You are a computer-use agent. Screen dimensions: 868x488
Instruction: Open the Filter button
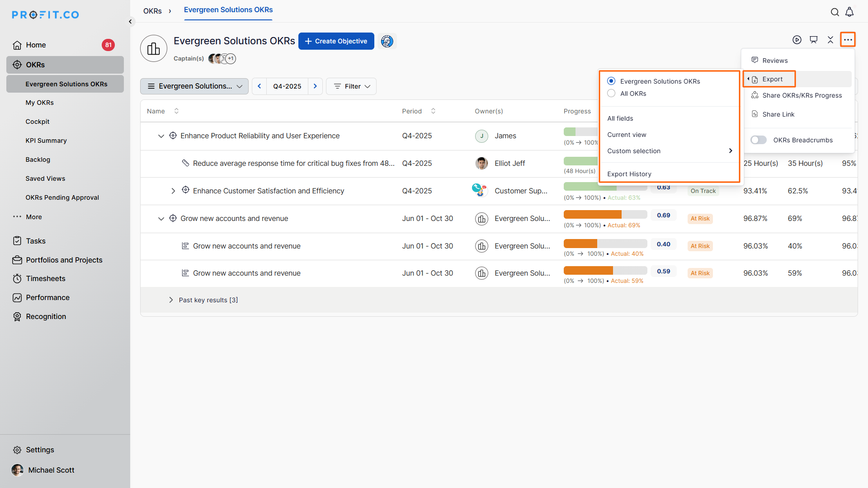coord(351,86)
